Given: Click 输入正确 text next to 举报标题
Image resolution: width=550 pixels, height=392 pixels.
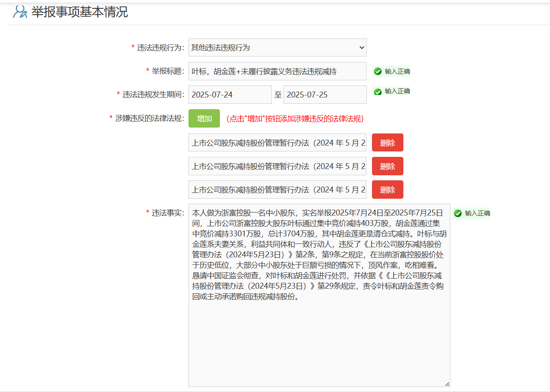Looking at the screenshot, I should point(398,72).
